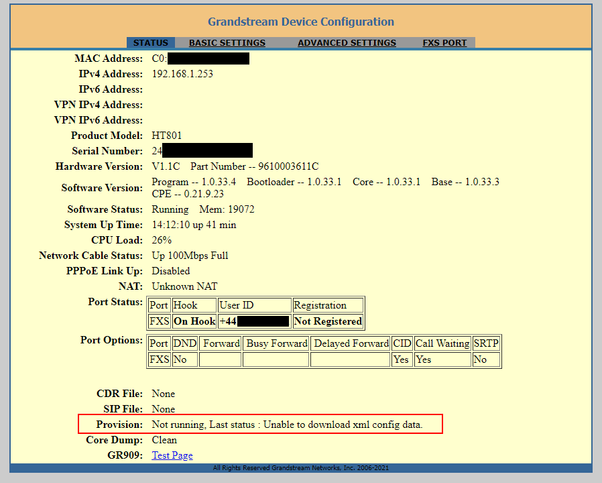The height and width of the screenshot is (483, 602).
Task: Go to the ADVANCED SETTINGS tab
Action: tap(346, 43)
